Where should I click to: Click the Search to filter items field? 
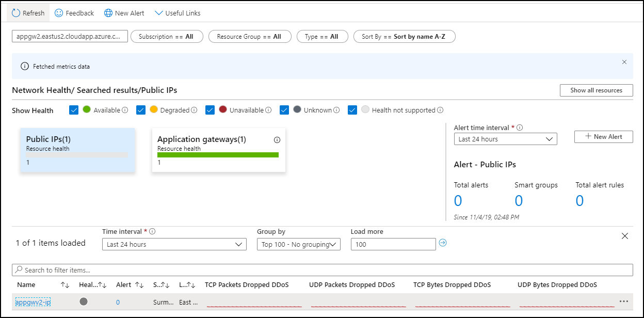point(322,270)
